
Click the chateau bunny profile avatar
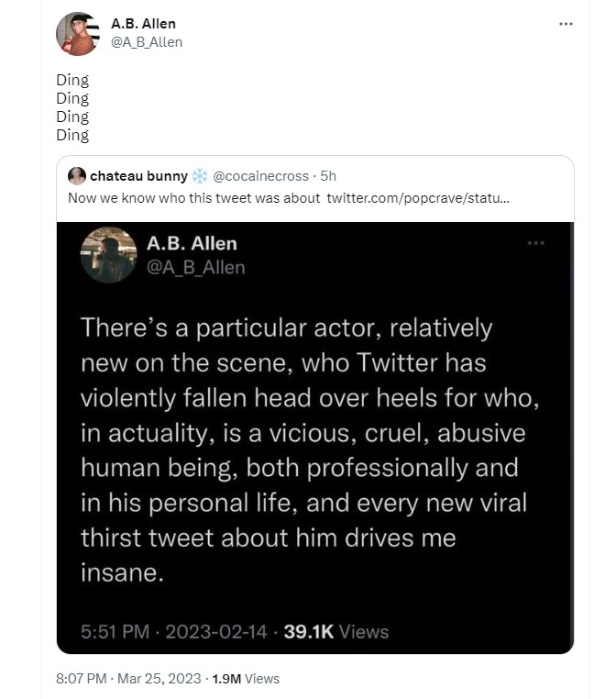77,176
